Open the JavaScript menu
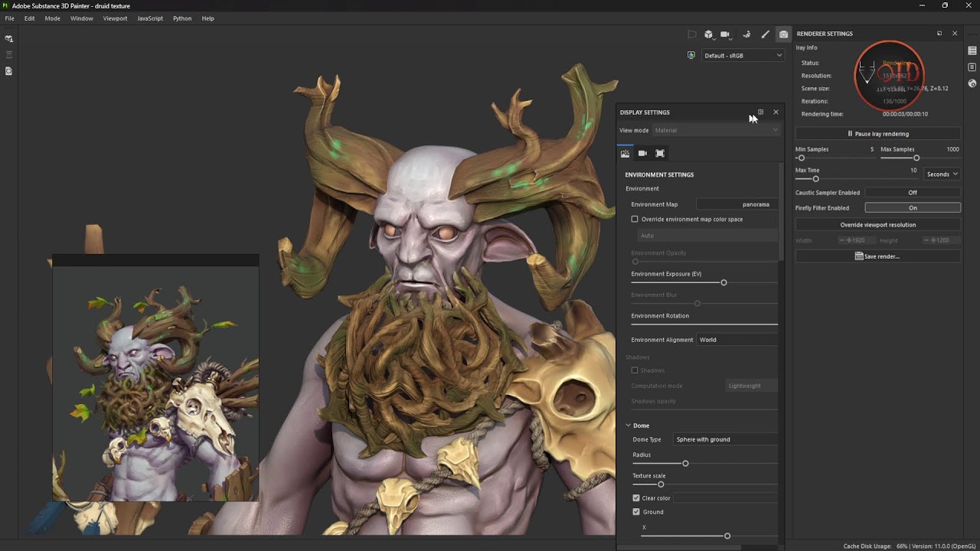The width and height of the screenshot is (980, 551). (x=150, y=18)
